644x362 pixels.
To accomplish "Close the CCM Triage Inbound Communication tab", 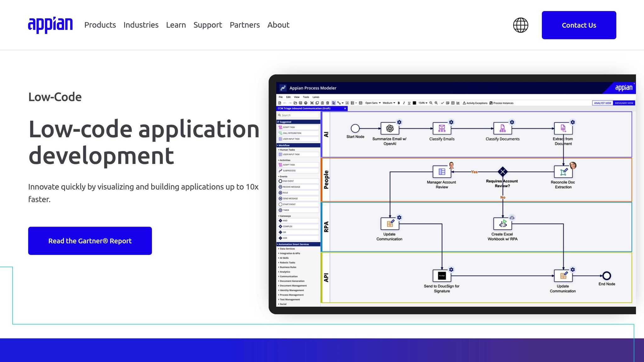I will click(x=345, y=108).
